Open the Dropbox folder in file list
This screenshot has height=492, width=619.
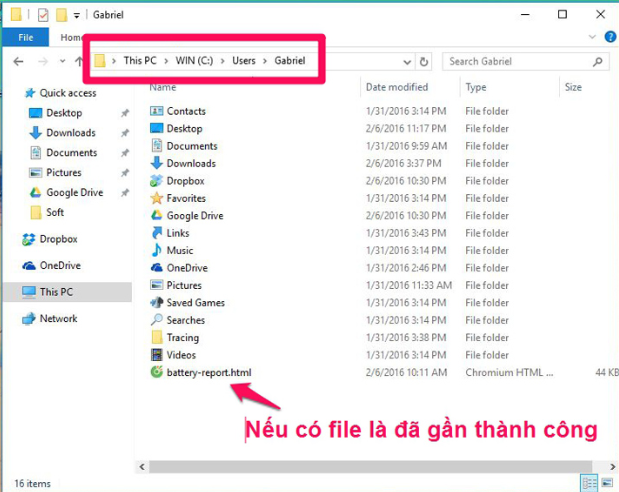pos(185,181)
